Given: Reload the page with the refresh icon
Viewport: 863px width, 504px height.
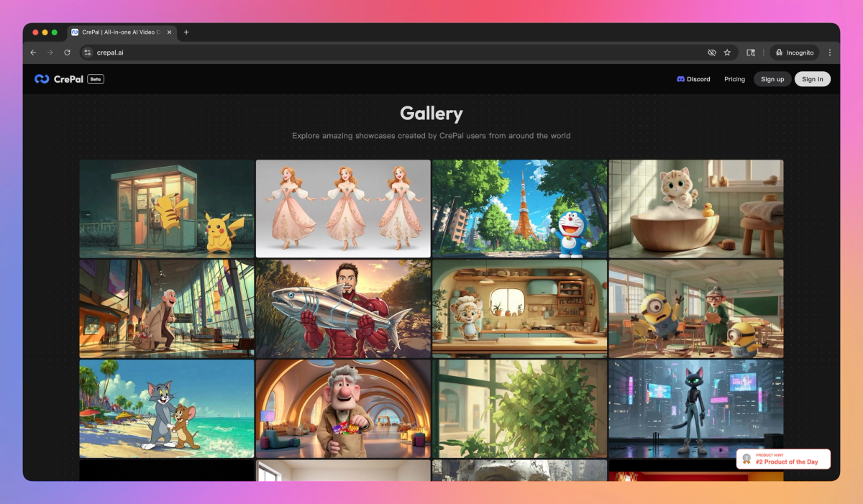Looking at the screenshot, I should coord(67,52).
